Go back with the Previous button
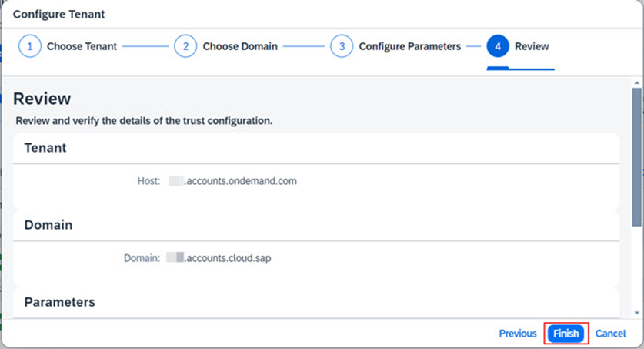644x349 pixels. 517,334
